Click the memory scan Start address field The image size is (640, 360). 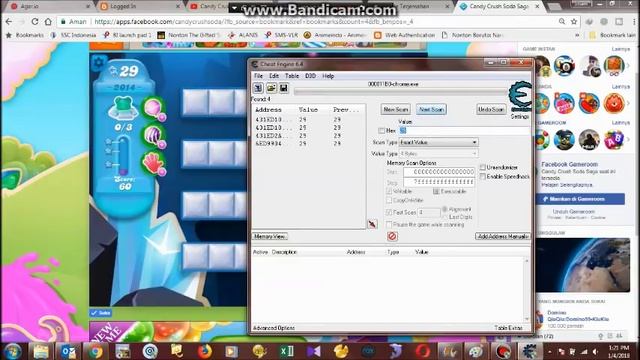[439, 172]
